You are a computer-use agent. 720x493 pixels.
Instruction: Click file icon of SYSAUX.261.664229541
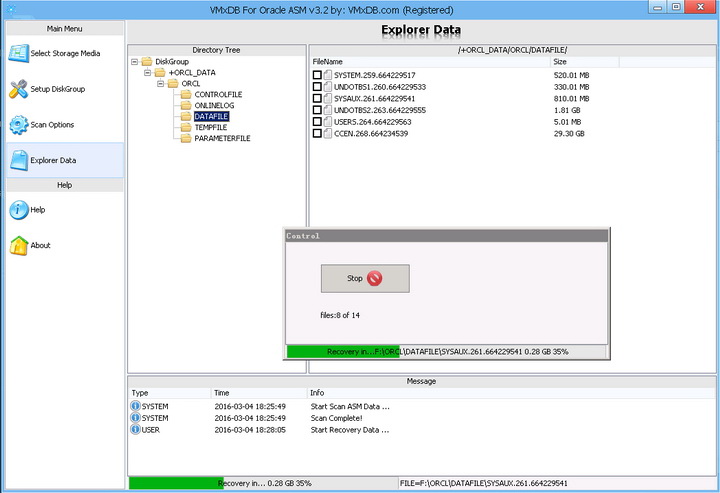point(328,98)
